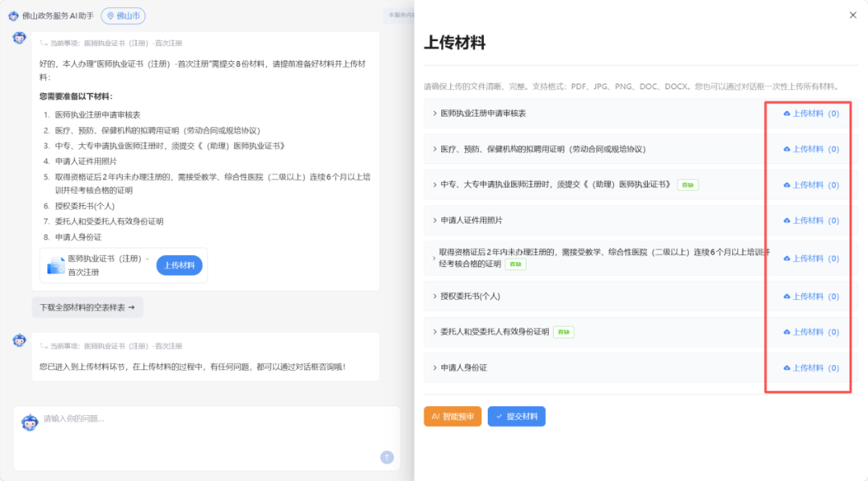Upload material for 委托人和受委托人有效身份证明
This screenshot has width=868, height=481.
pos(811,332)
